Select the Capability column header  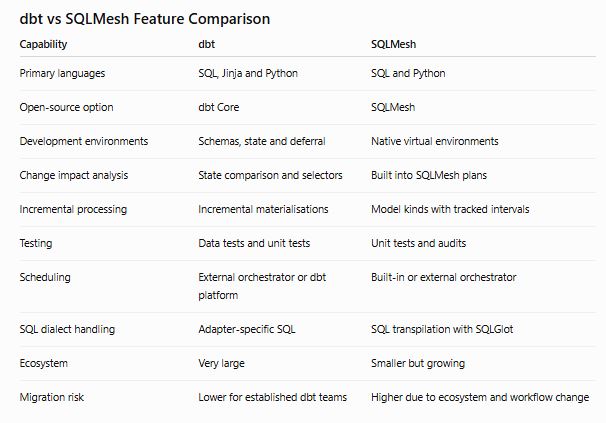click(x=43, y=44)
